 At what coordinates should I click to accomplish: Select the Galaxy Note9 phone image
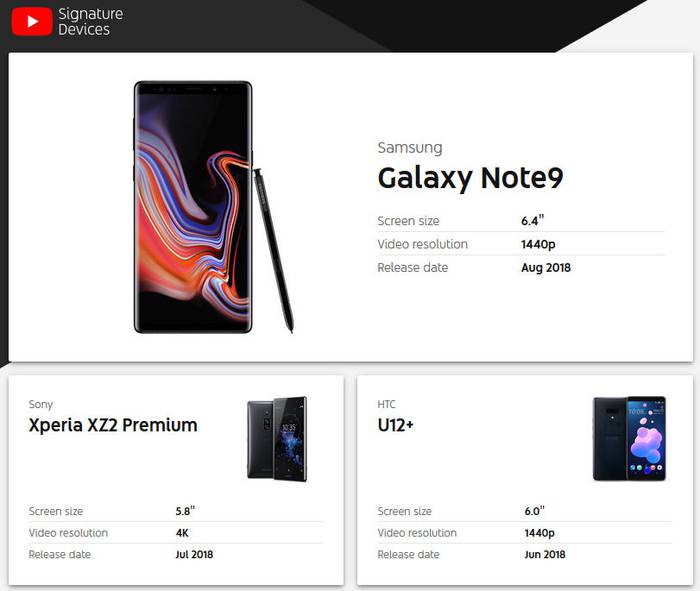click(193, 207)
